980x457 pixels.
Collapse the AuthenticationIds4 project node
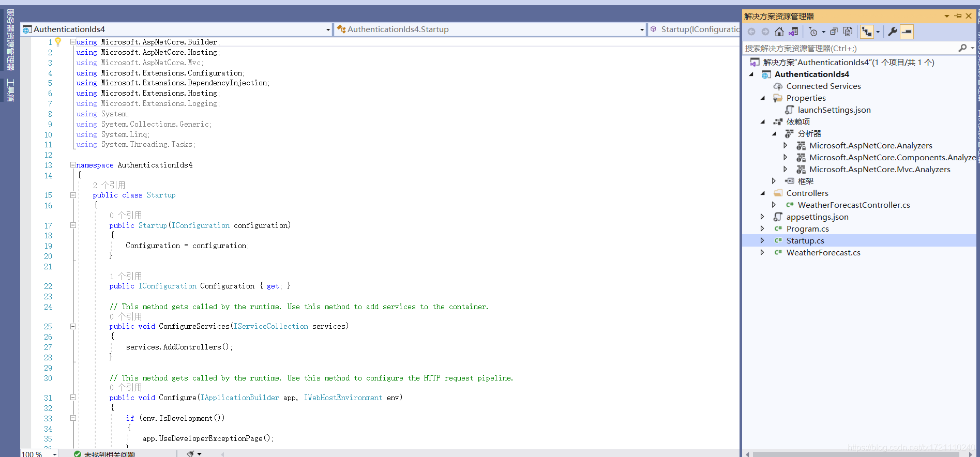751,74
